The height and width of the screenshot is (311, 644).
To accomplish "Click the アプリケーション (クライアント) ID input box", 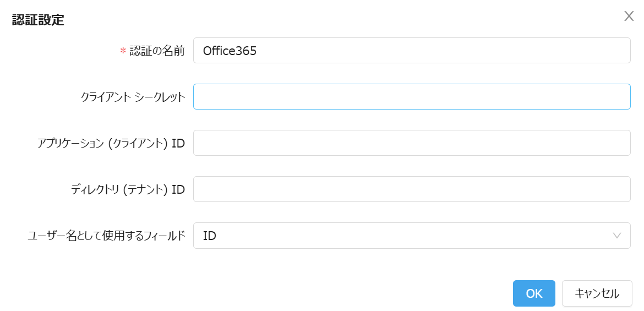I will (411, 143).
